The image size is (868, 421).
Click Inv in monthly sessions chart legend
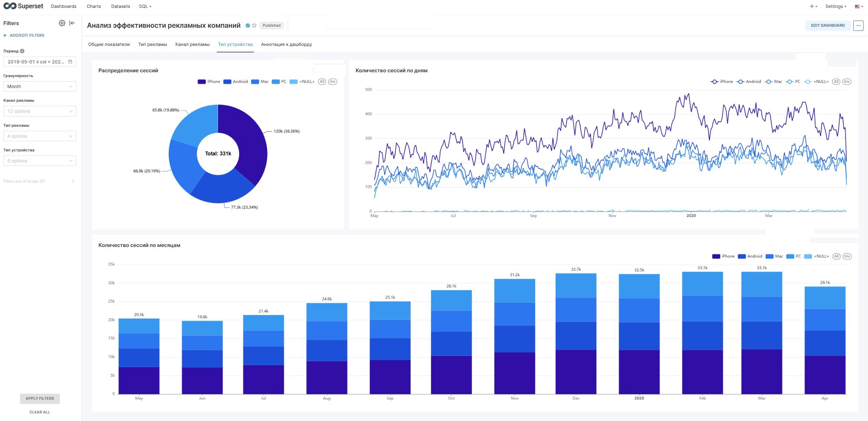click(x=847, y=256)
